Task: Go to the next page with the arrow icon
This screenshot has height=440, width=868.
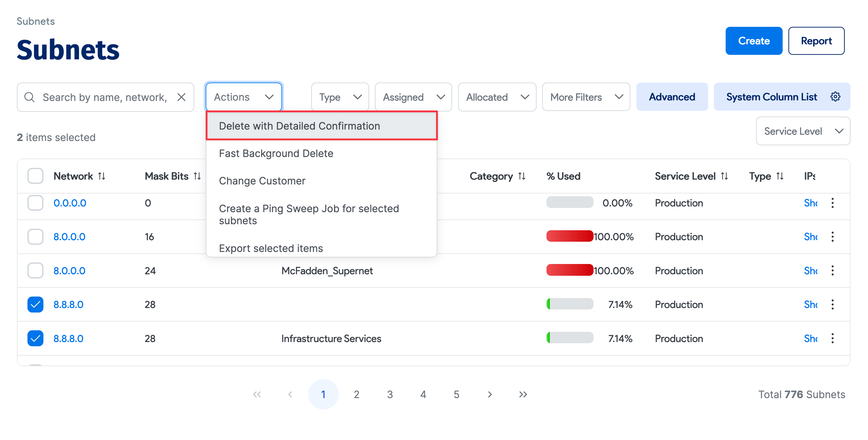Action: (489, 394)
